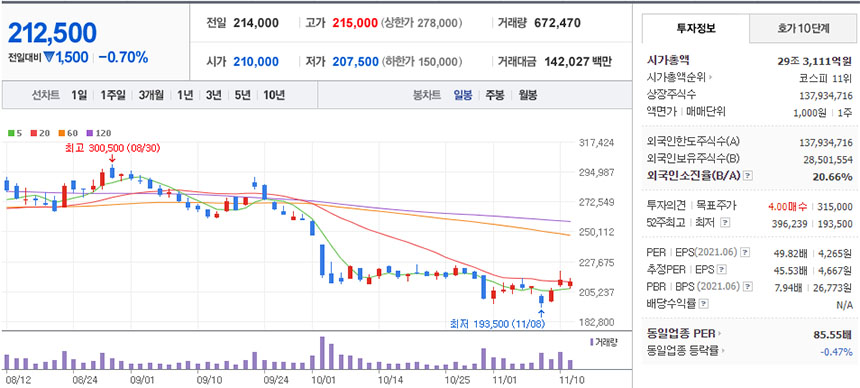Screen dimensions: 860x388
Task: Click the 거래량 value 672,470
Action: [x=557, y=23]
